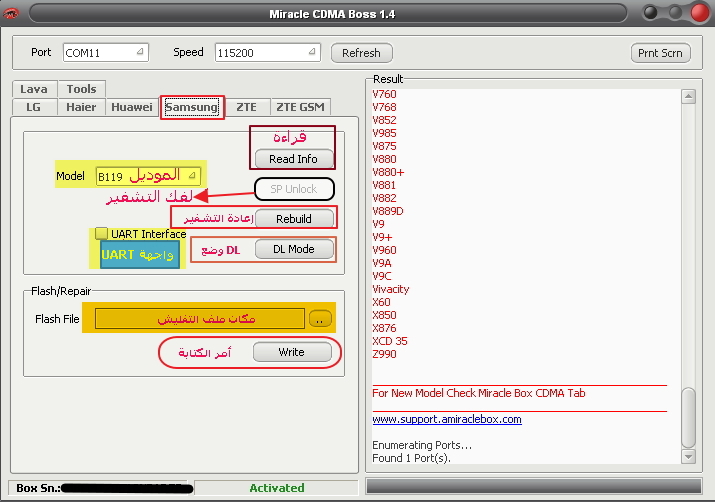Click the XCD 35 entry in Result list

pyautogui.click(x=390, y=341)
